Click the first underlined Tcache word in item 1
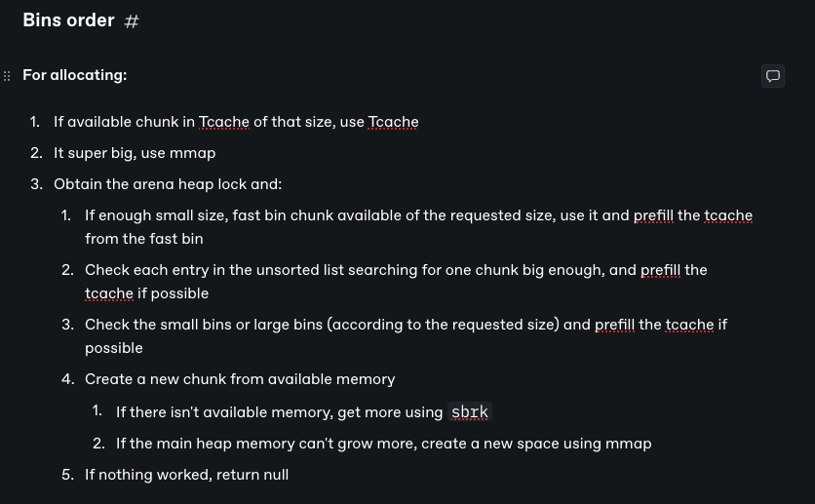The width and height of the screenshot is (815, 504). tap(224, 122)
